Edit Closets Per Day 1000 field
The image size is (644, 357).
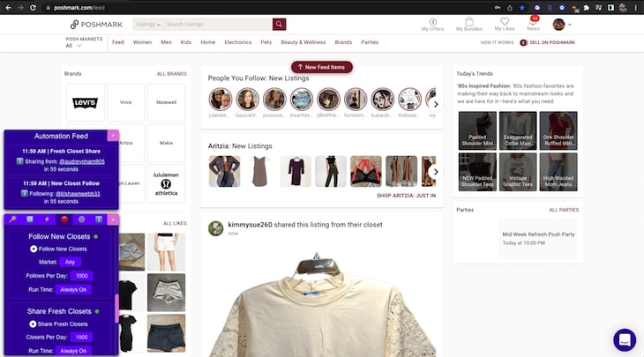coord(81,337)
